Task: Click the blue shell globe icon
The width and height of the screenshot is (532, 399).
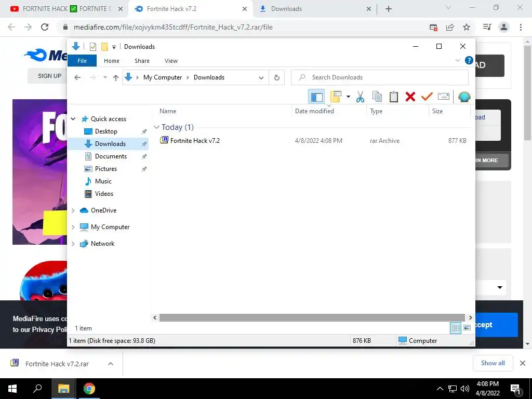Action: (x=464, y=97)
